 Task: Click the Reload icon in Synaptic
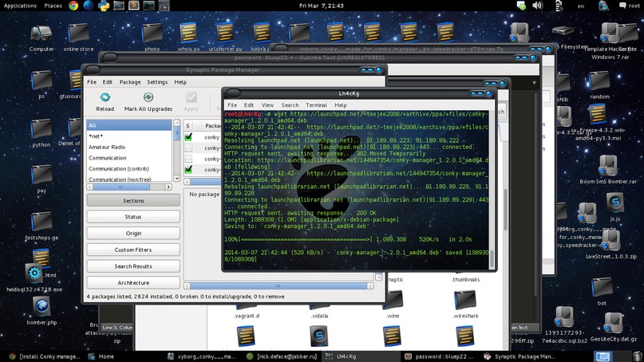[x=105, y=97]
